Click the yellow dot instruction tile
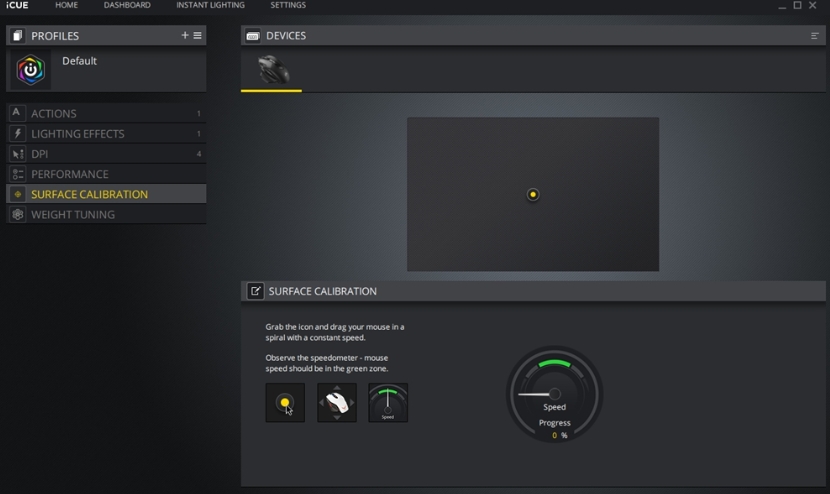830x494 pixels. (285, 402)
